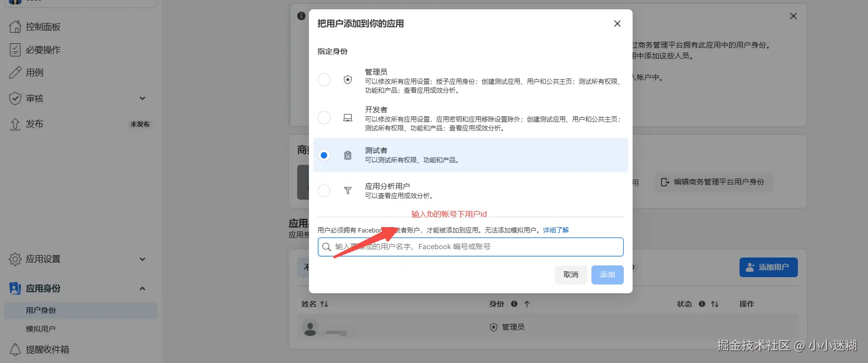Click the bell icon beside 提醒收件箱
This screenshot has height=363, width=868.
point(15,349)
